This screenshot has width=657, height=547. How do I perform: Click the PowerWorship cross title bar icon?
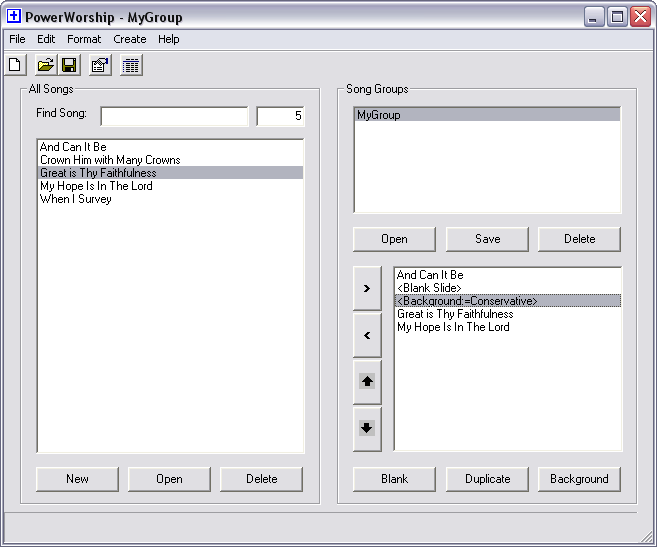pyautogui.click(x=14, y=16)
